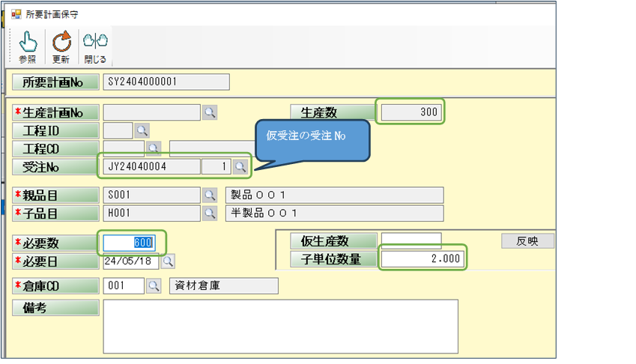Click the 倉庫CD field containing 001
The height and width of the screenshot is (364, 636).
click(x=123, y=286)
